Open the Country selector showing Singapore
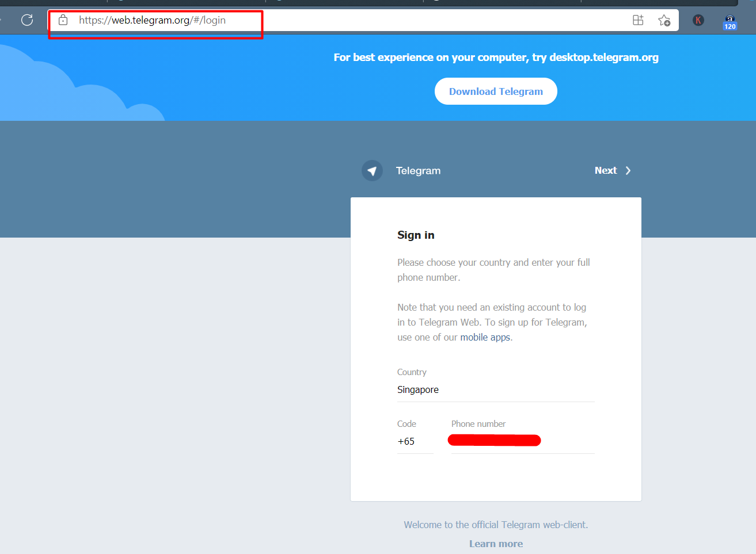The height and width of the screenshot is (554, 756). click(496, 390)
